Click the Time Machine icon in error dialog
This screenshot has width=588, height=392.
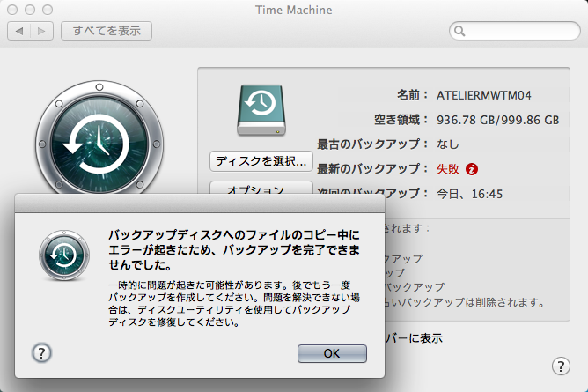(x=64, y=255)
